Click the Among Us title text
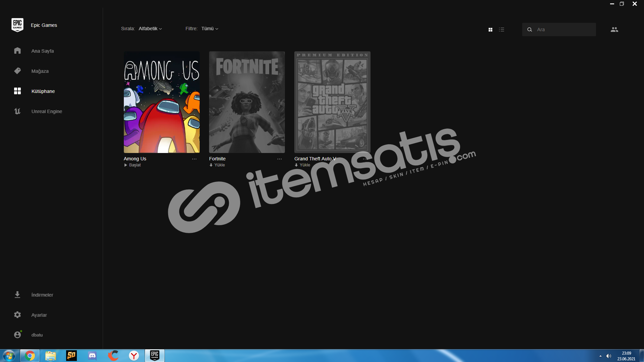This screenshot has width=644, height=362. (x=135, y=159)
